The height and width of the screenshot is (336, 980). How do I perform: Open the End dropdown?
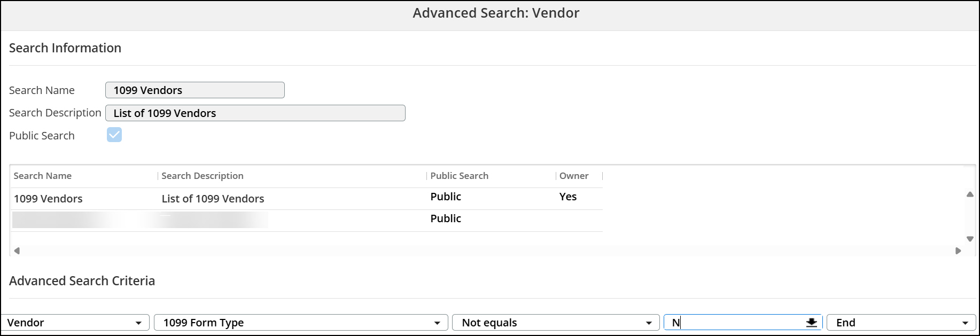click(x=901, y=323)
